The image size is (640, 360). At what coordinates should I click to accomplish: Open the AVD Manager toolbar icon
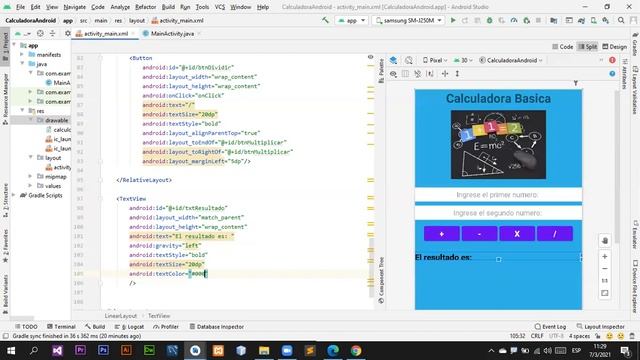(593, 20)
